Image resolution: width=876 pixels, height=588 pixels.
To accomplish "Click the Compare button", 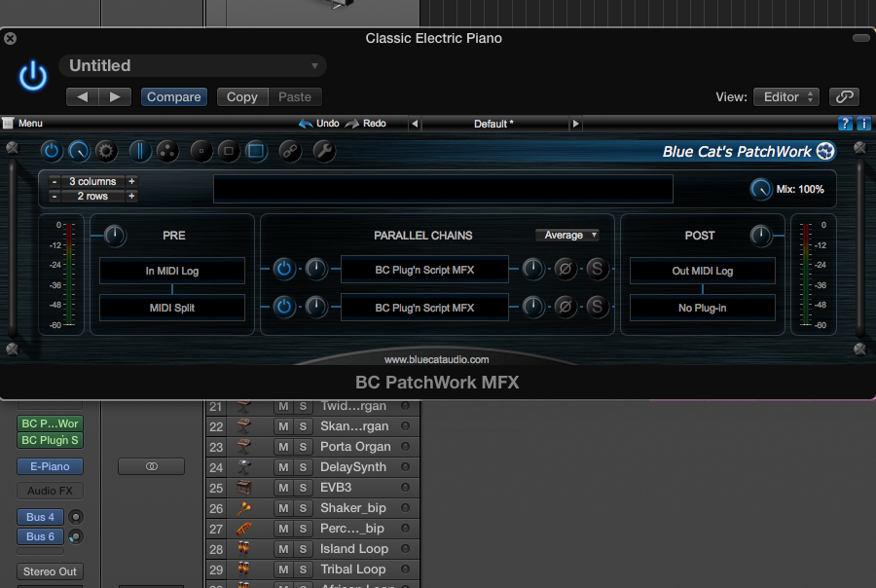I will [174, 96].
